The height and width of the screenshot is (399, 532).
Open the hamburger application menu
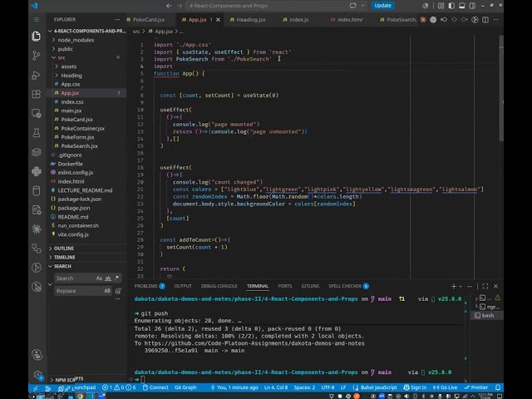coord(37,19)
